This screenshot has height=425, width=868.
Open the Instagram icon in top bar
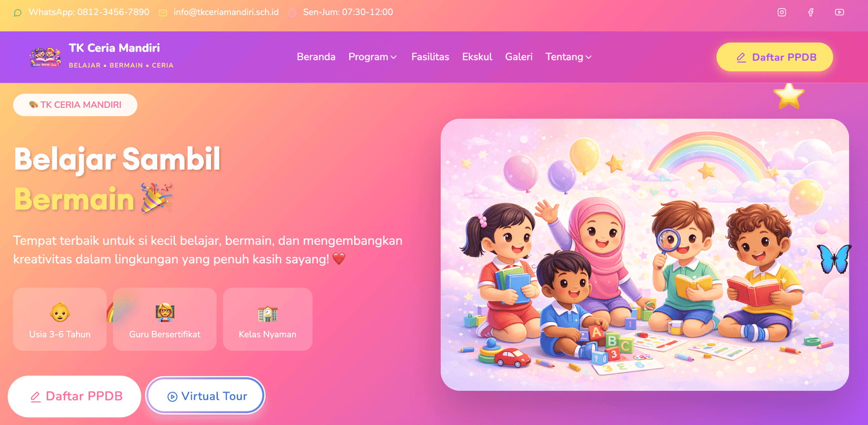pos(782,12)
